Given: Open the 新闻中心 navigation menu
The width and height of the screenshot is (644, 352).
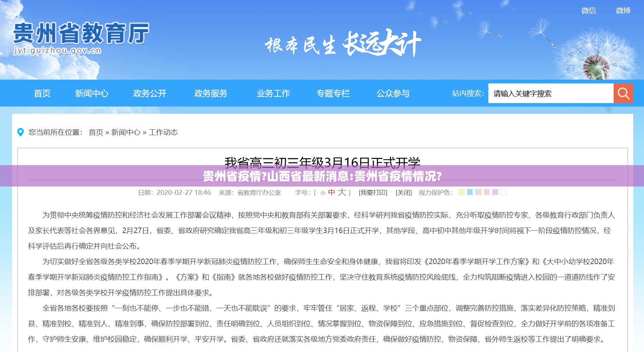Looking at the screenshot, I should tap(91, 93).
